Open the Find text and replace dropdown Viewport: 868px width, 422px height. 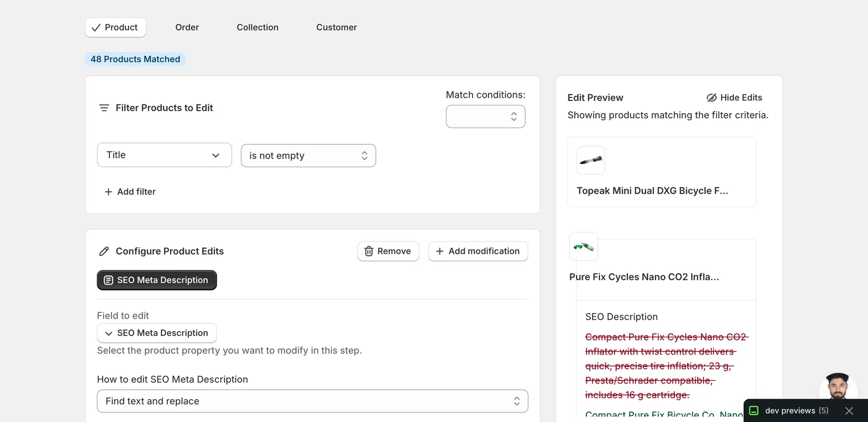click(312, 401)
